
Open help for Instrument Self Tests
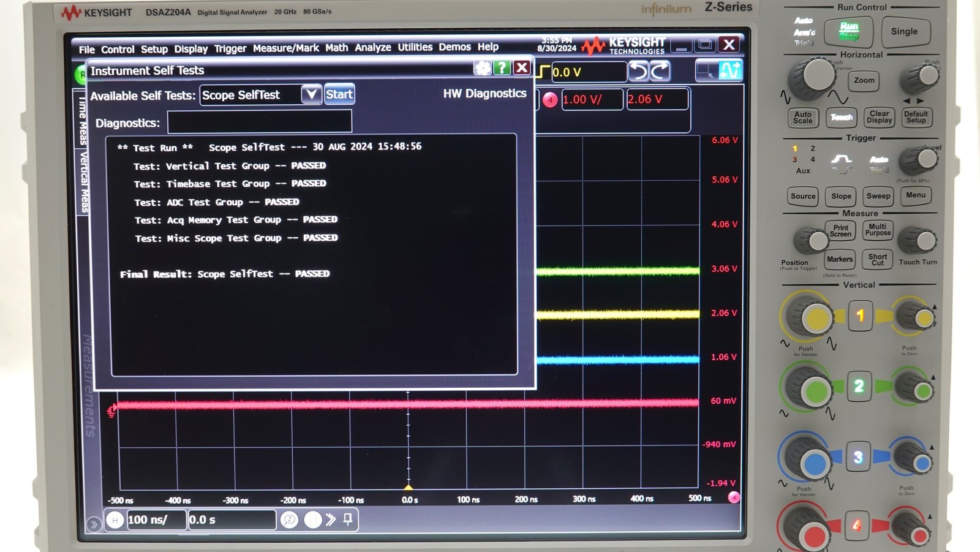[x=502, y=67]
